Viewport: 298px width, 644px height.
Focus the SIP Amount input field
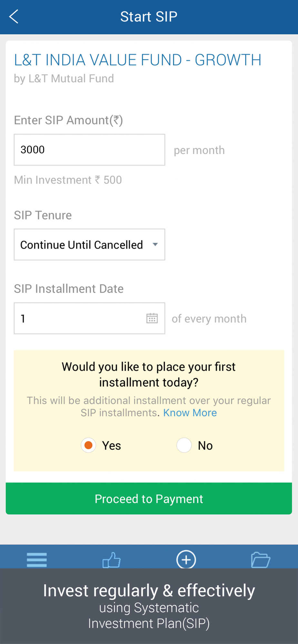pyautogui.click(x=89, y=150)
